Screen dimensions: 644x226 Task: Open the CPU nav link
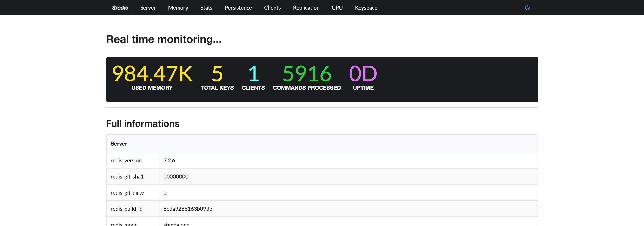(x=337, y=8)
